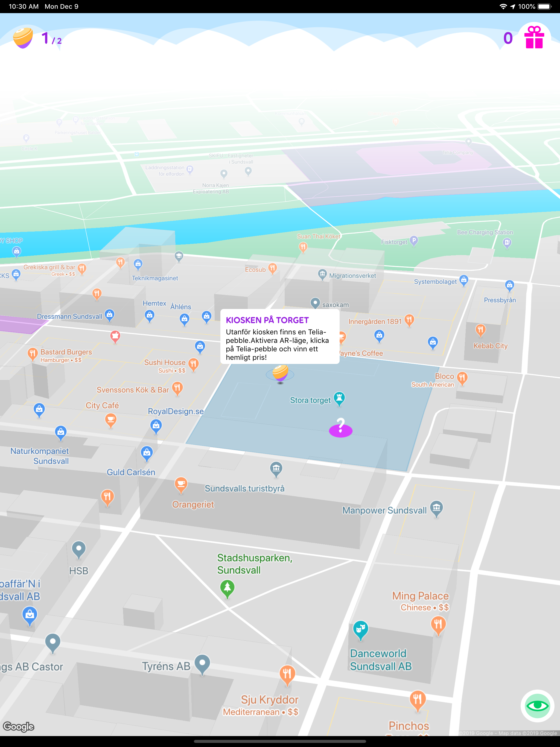The height and width of the screenshot is (747, 560).
Task: Select the Dressmann Sundsvall shopping pin
Action: 109,316
